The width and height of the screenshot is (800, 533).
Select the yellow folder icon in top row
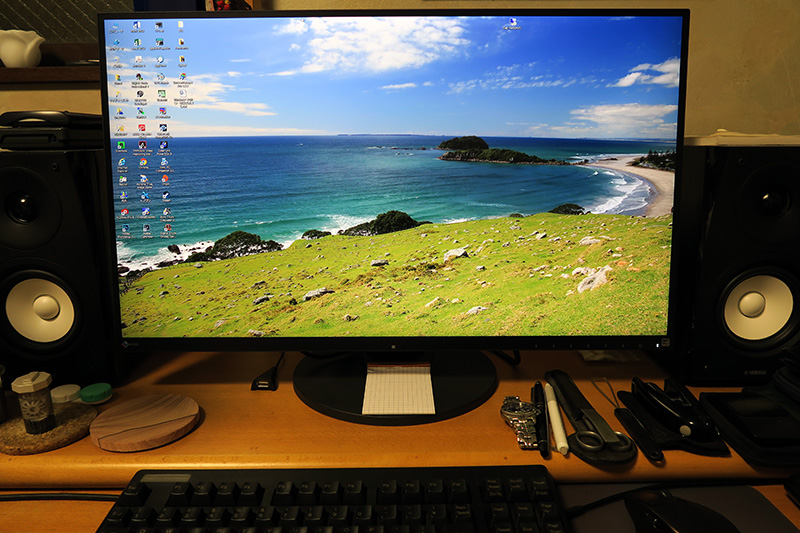tap(181, 25)
